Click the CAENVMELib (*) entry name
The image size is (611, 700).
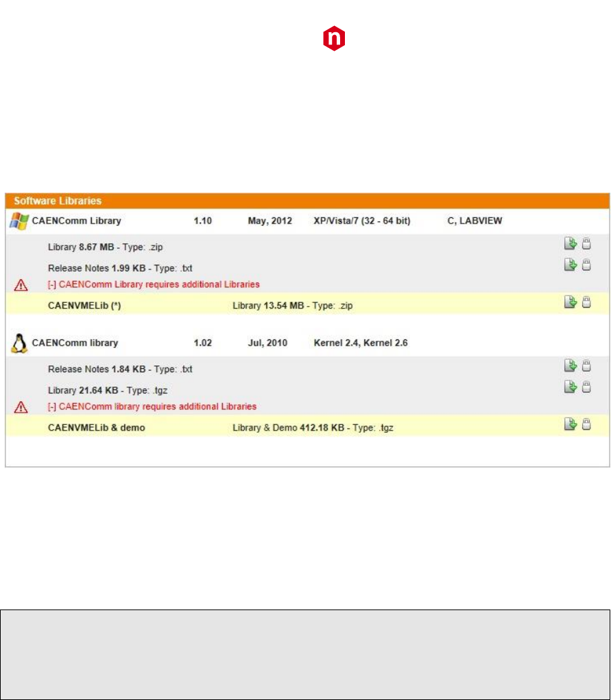84,306
